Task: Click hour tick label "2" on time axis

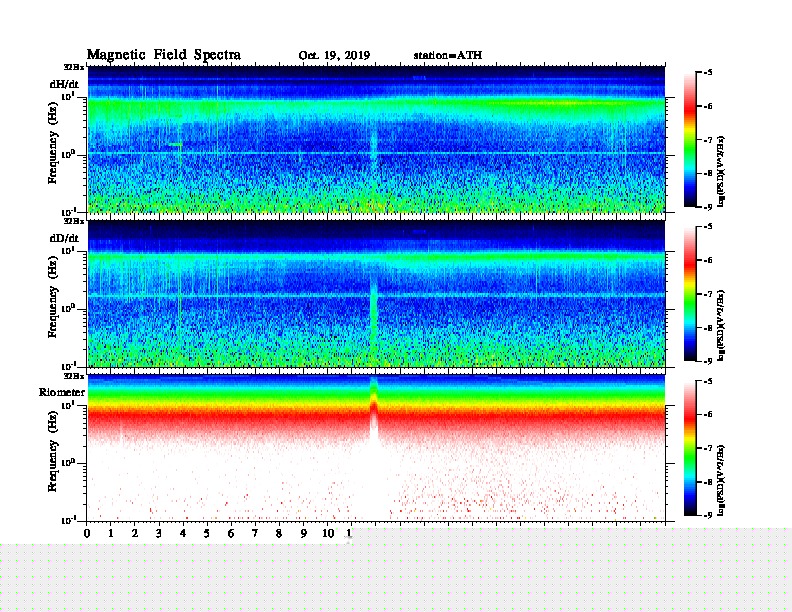Action: [x=135, y=534]
